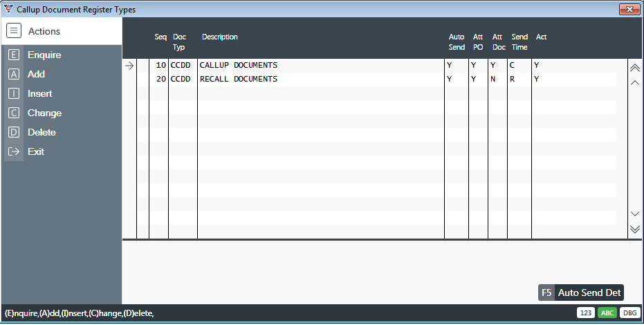Click the F5 Auto Send Det button
The height and width of the screenshot is (325, 644).
[x=581, y=292]
